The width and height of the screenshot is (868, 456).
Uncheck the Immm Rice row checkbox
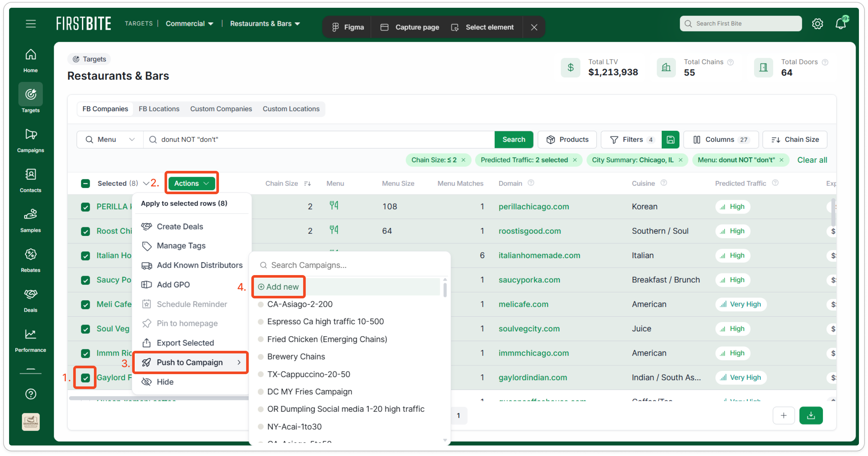(85, 353)
